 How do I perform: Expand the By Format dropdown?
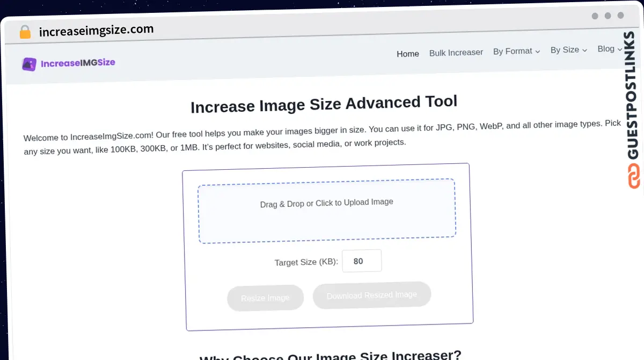(x=517, y=51)
